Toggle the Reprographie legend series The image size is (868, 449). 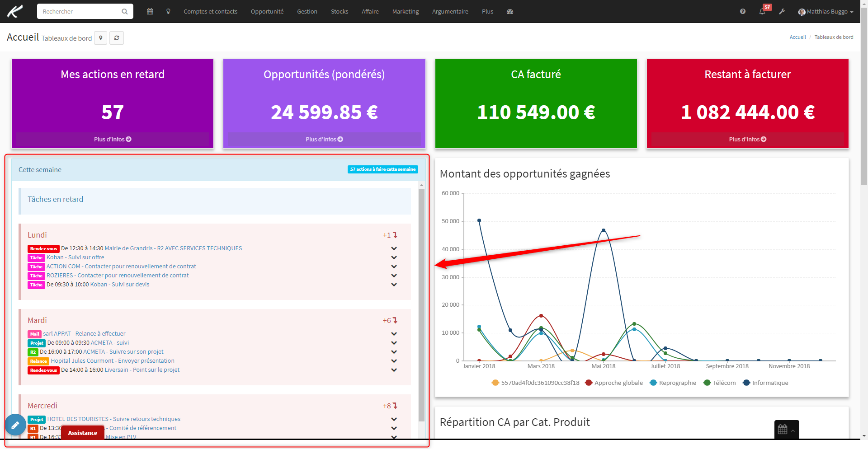tap(673, 383)
